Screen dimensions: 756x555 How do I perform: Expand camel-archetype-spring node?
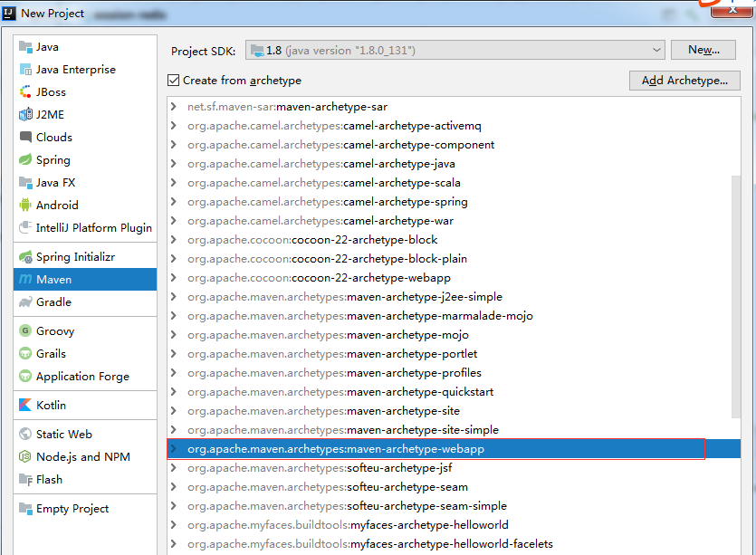pyautogui.click(x=174, y=202)
